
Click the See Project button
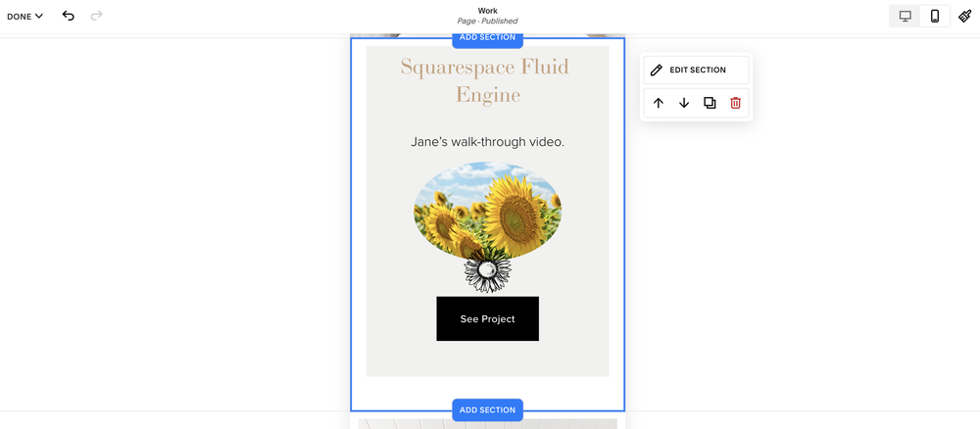point(487,318)
